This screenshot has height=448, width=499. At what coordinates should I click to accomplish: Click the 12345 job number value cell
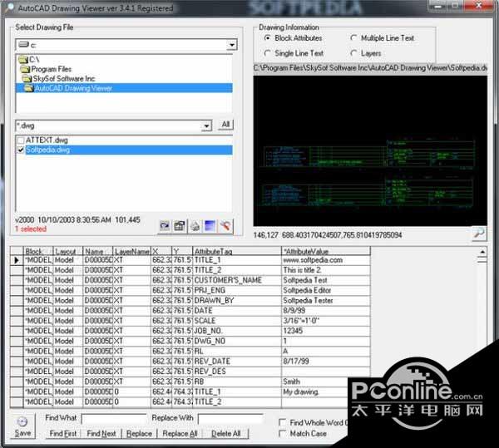(326, 331)
